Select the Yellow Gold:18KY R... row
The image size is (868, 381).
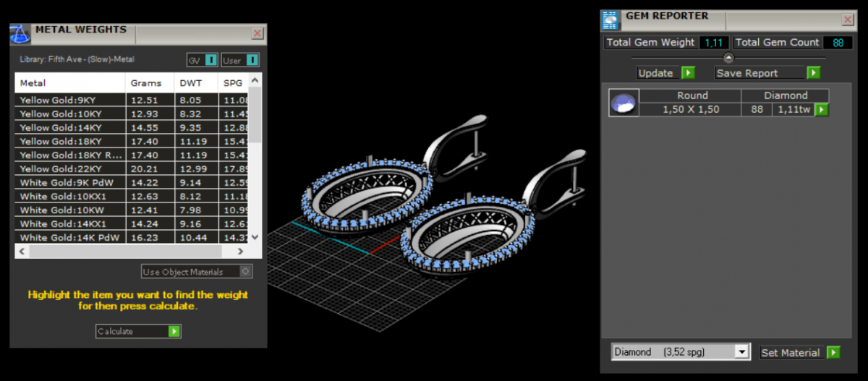(x=132, y=155)
